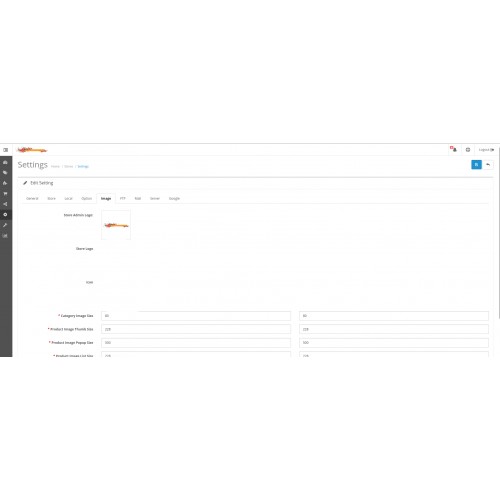Open the Tools wrench icon in the sidebar

click(x=5, y=225)
